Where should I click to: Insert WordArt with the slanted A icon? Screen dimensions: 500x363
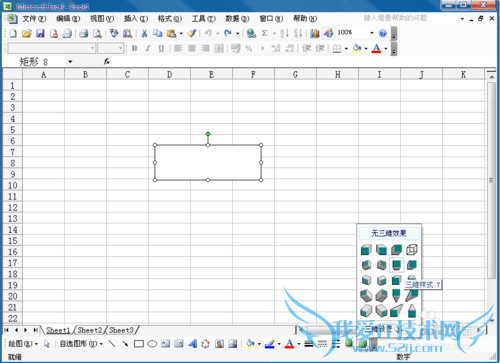pyautogui.click(x=192, y=343)
